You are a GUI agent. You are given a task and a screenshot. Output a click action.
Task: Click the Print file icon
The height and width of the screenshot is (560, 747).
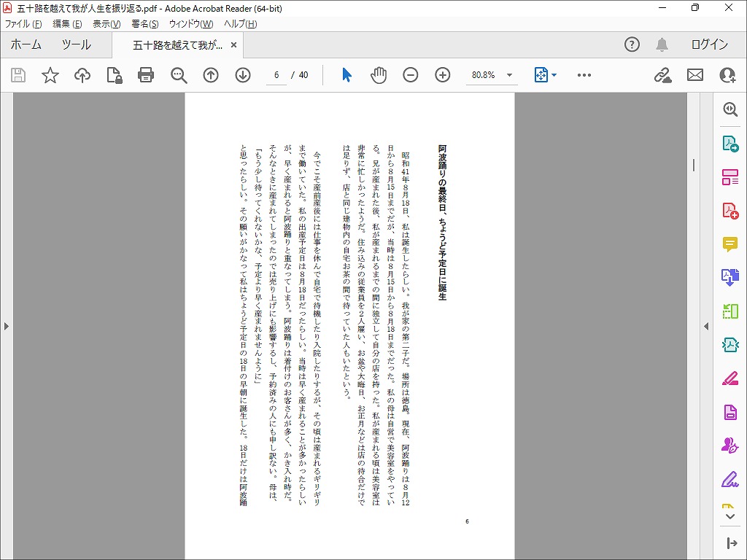pos(146,75)
